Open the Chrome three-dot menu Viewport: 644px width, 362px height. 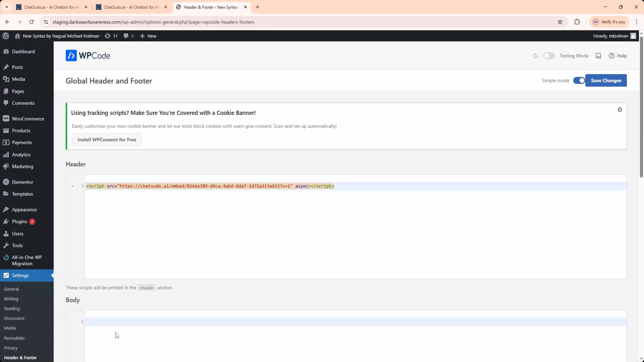(x=636, y=22)
